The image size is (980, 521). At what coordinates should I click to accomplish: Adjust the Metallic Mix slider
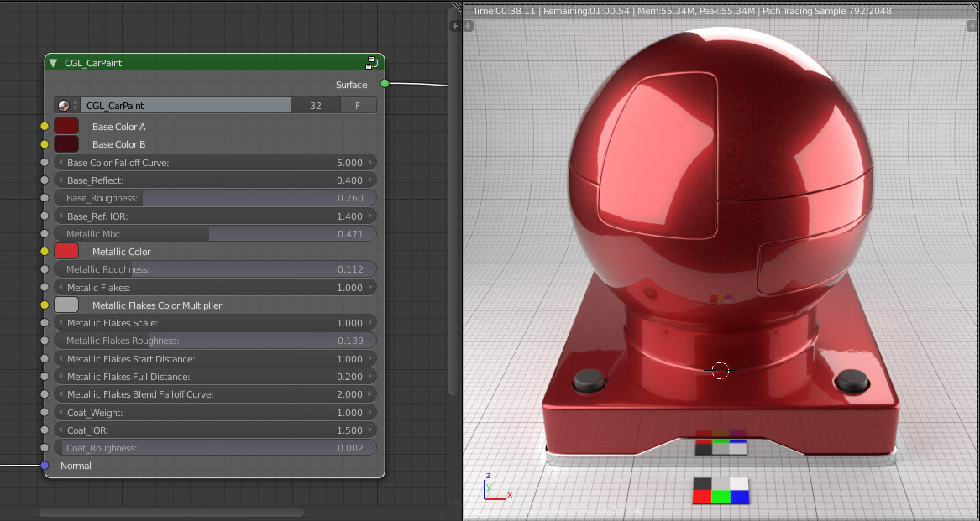tap(214, 233)
